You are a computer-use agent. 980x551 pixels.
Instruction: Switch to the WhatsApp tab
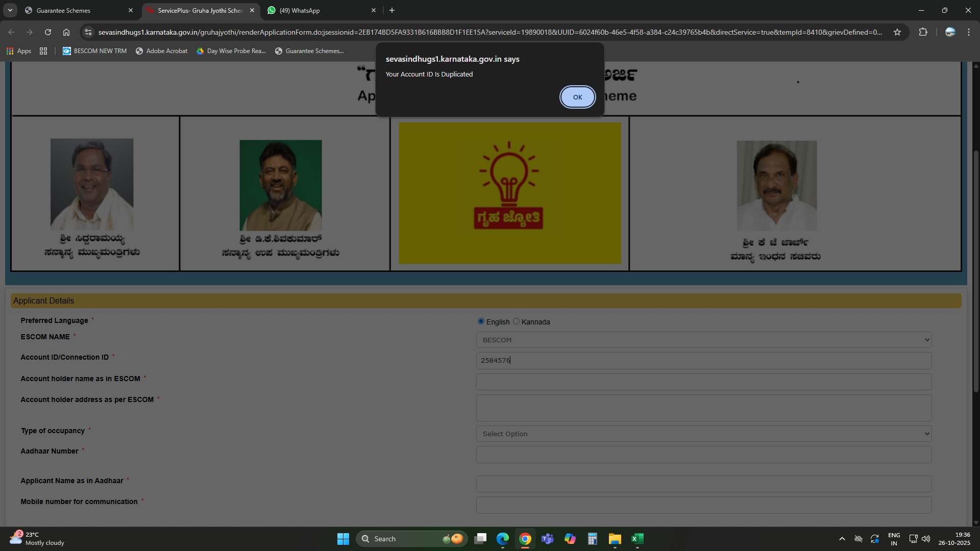click(316, 10)
